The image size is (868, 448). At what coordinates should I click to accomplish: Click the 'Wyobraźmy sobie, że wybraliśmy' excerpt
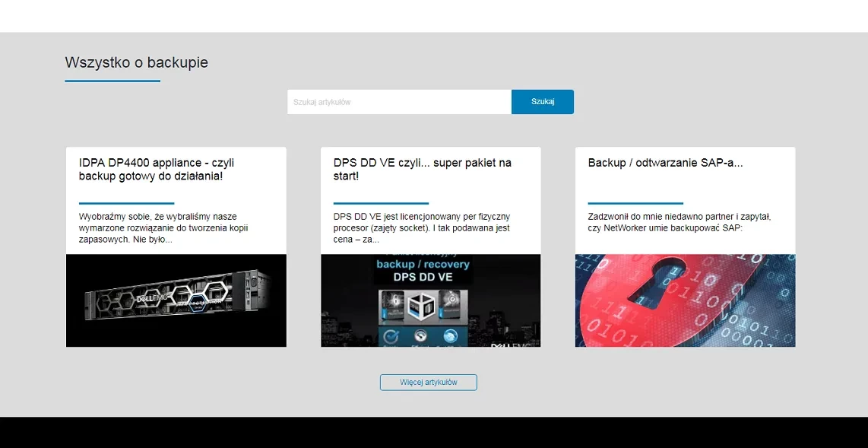tap(162, 228)
